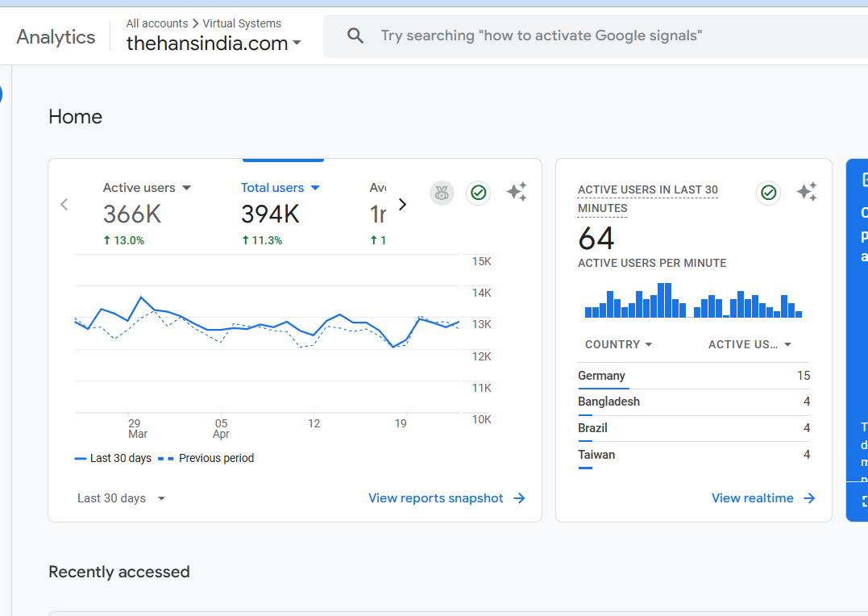Expand the Active users metric dropdown

[x=187, y=188]
